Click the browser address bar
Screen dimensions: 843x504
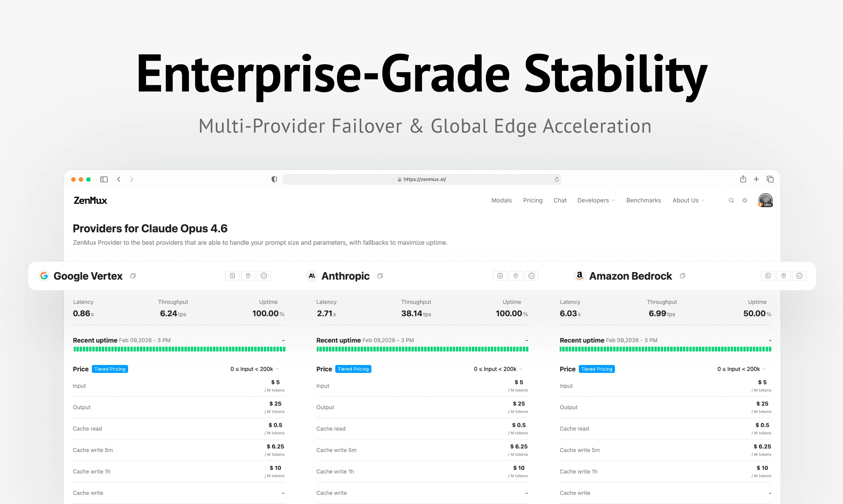tap(421, 179)
